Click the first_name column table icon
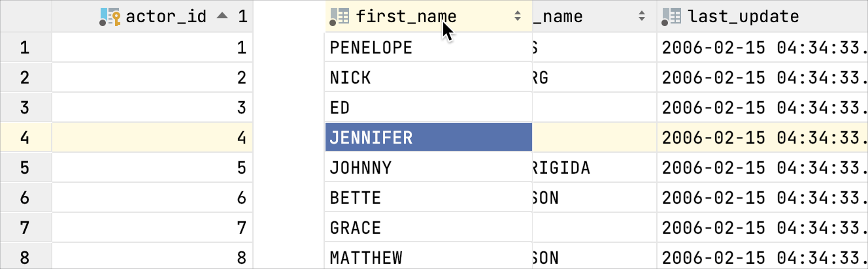 [x=340, y=16]
